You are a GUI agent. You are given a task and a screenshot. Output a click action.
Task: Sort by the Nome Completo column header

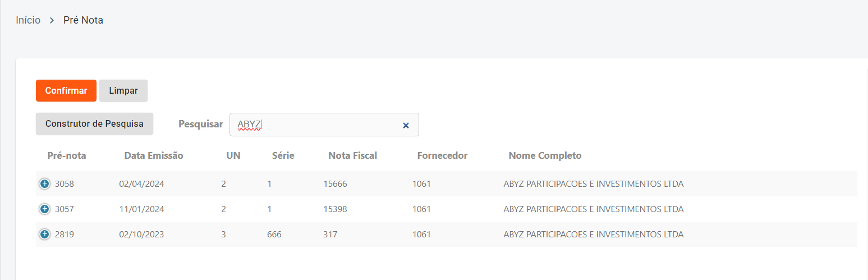tap(545, 155)
